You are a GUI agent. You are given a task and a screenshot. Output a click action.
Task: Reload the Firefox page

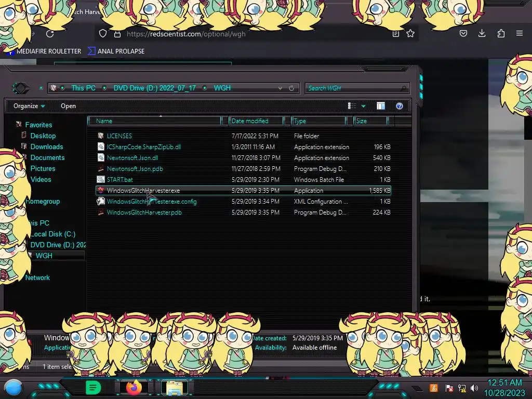pos(50,34)
